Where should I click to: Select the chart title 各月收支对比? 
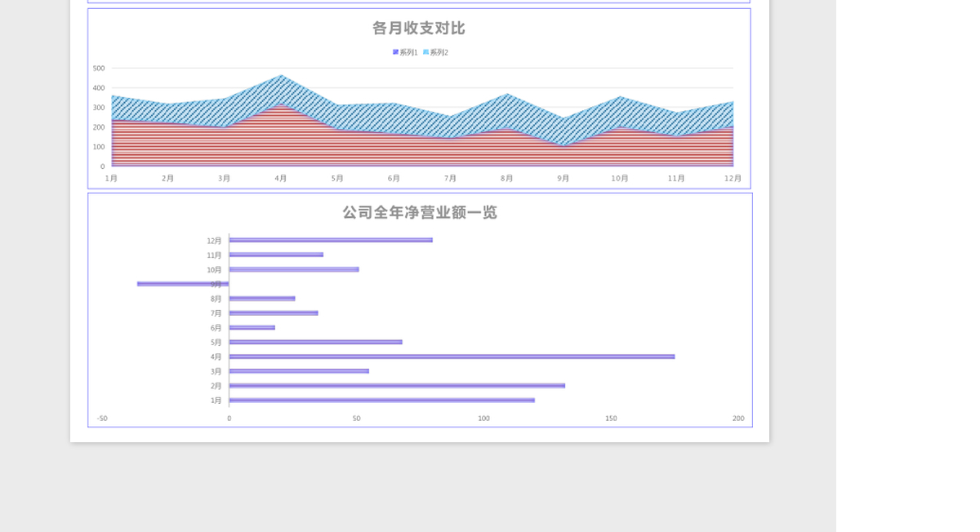coord(419,28)
